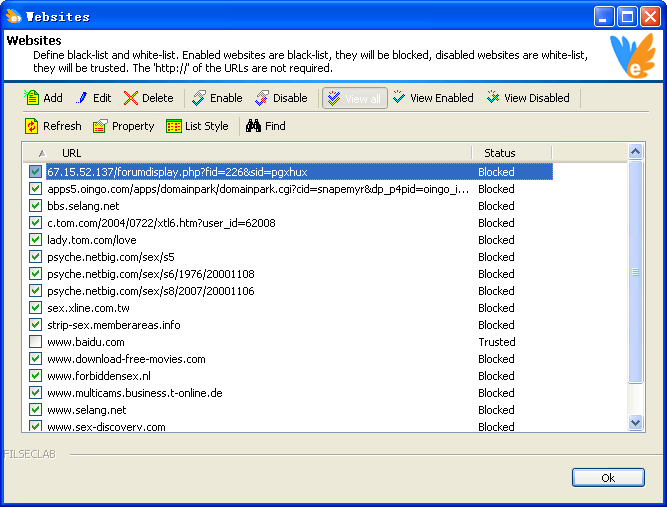Switch to View Enabled filter
Screen dimensions: 667x507
pyautogui.click(x=400, y=98)
